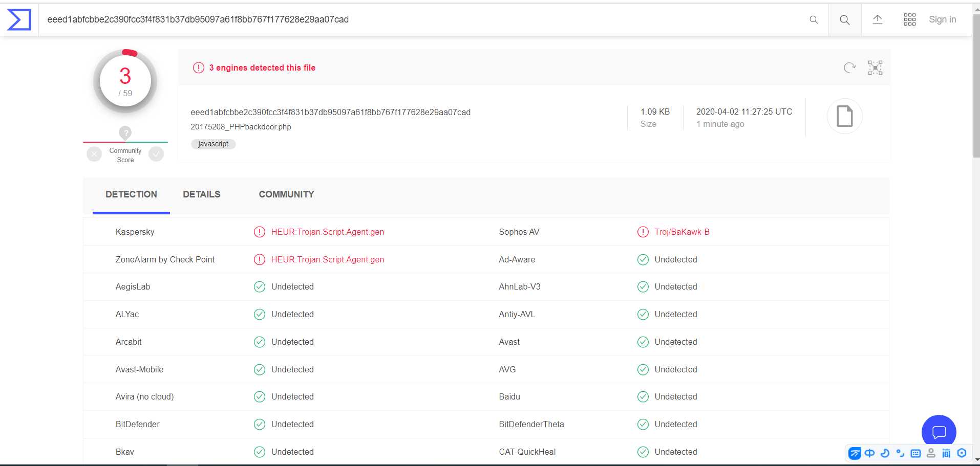Image resolution: width=980 pixels, height=466 pixels.
Task: Switch to the DETECTION tab
Action: coord(131,194)
